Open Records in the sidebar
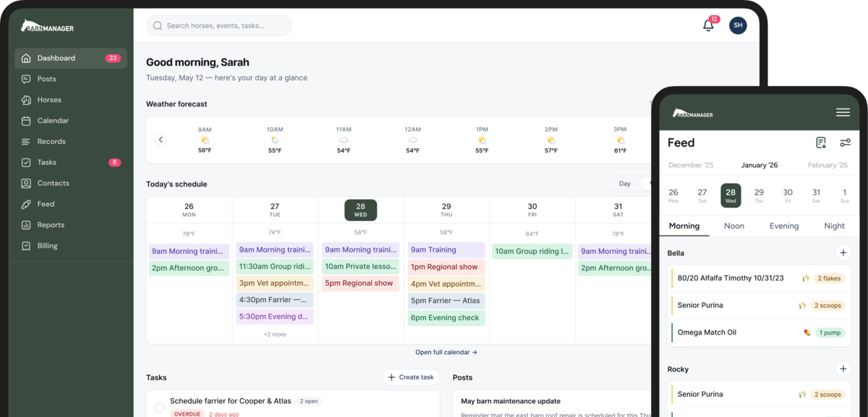Viewport: 868px width, 417px height. 71,142
